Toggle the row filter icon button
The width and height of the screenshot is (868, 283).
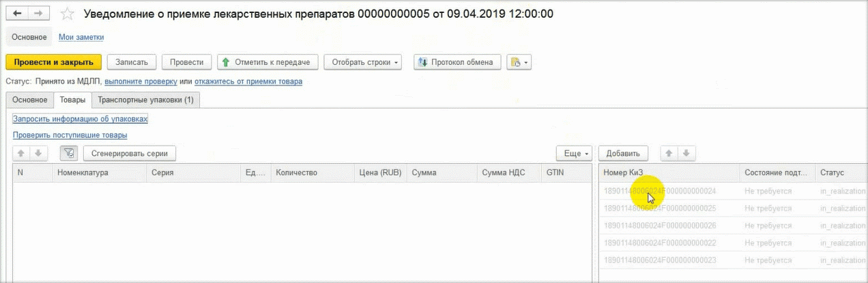68,153
